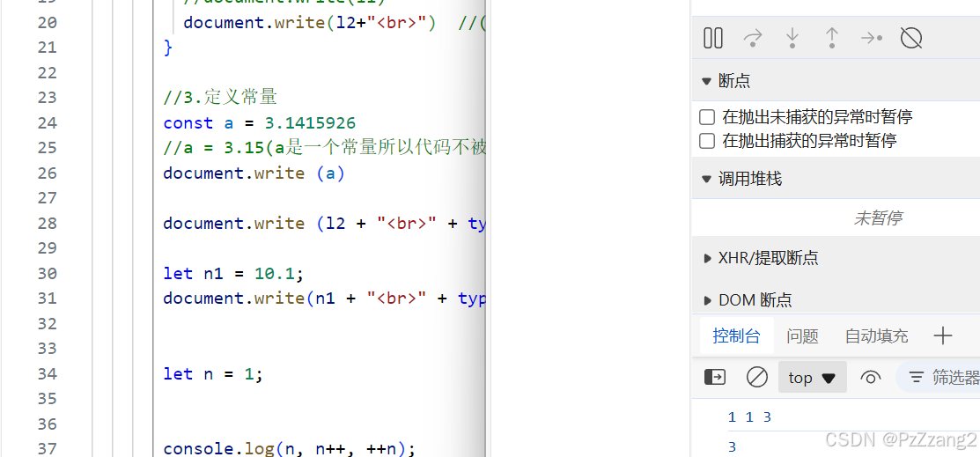980x457 pixels.
Task: Click code 'let n = 1;'
Action: tap(213, 373)
